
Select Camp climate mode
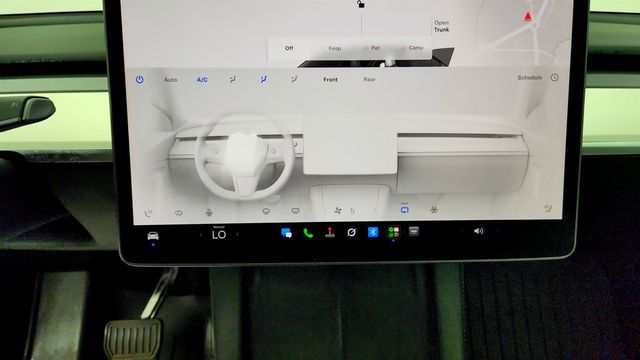[x=416, y=48]
